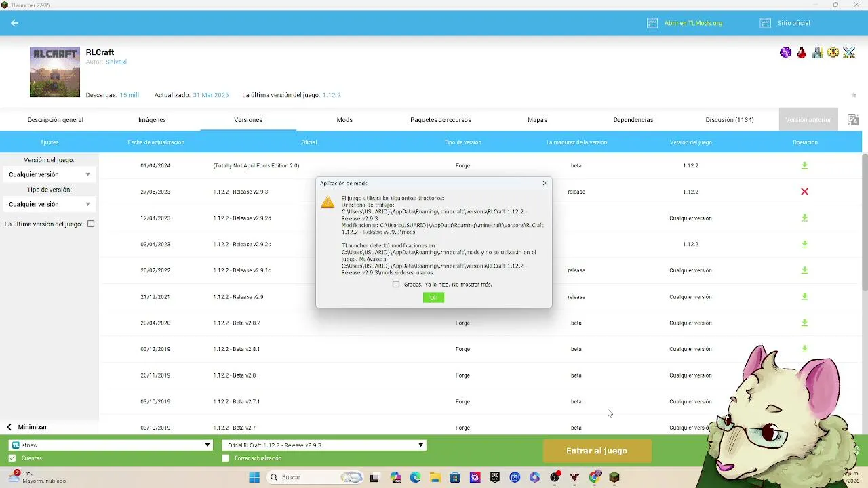This screenshot has width=868, height=488.
Task: Download the Beta v2.8.2 version
Action: [x=804, y=323]
